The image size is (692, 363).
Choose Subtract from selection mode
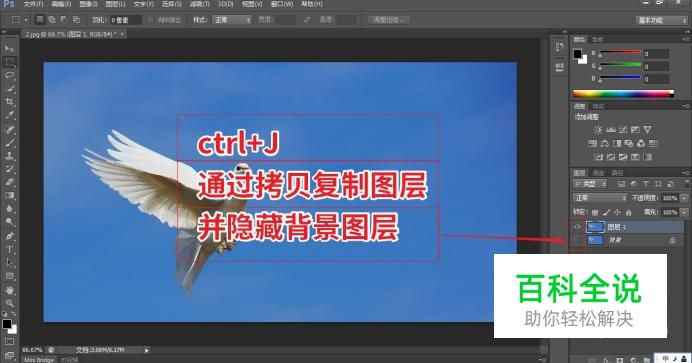click(64, 19)
